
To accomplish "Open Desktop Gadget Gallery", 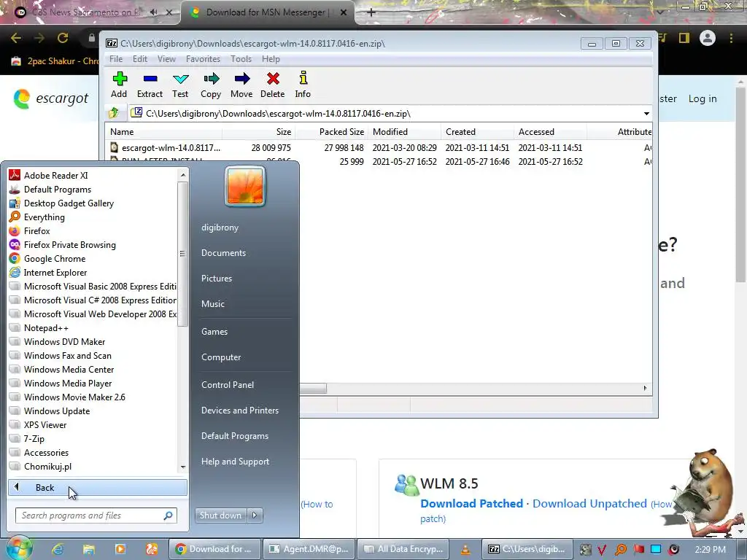I will click(69, 203).
